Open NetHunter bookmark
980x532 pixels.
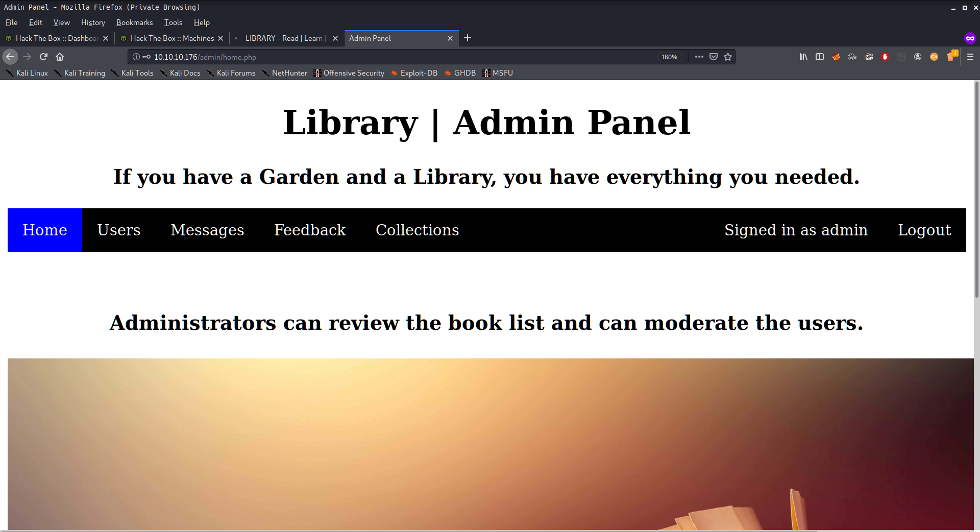[x=285, y=73]
